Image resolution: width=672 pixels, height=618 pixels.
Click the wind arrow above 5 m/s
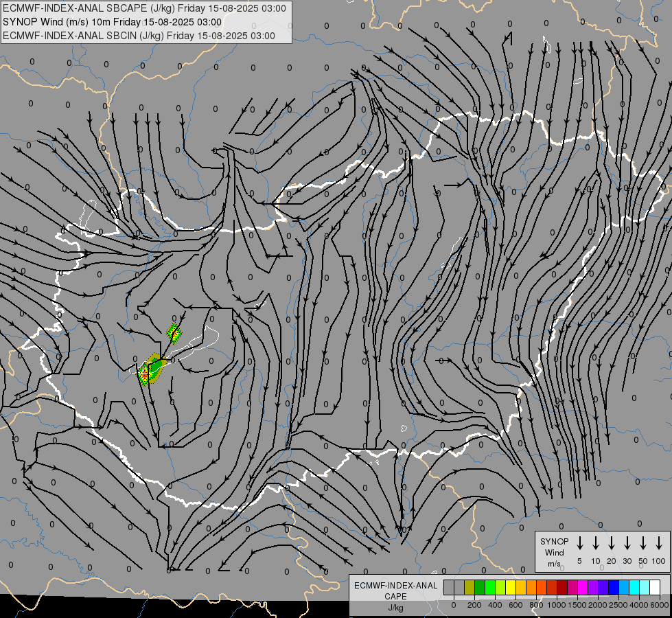[579, 543]
